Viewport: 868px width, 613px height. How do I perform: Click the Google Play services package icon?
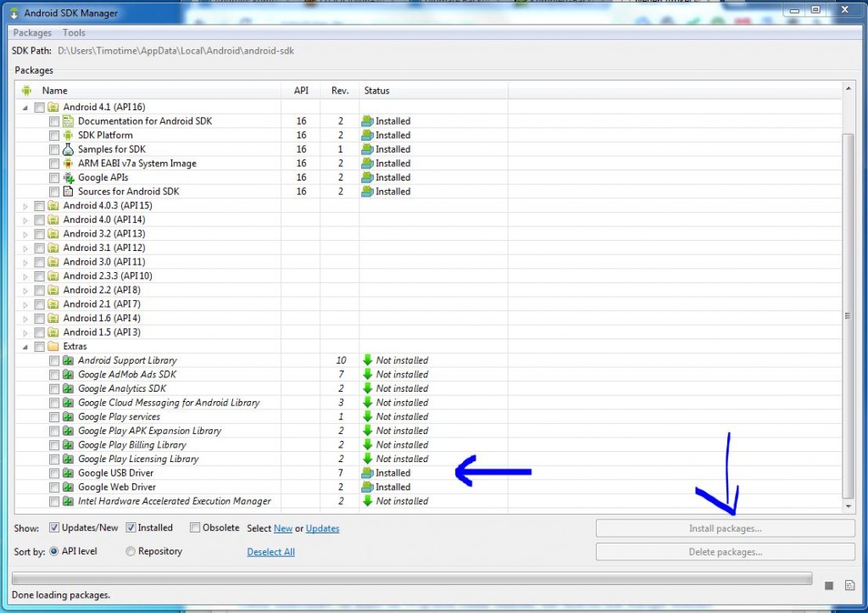click(x=68, y=416)
